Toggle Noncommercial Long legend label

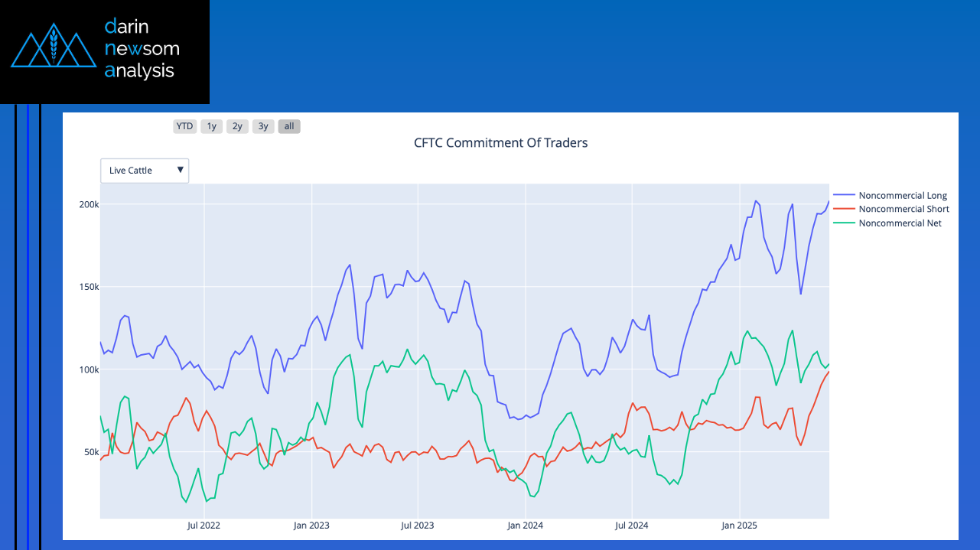pos(903,196)
